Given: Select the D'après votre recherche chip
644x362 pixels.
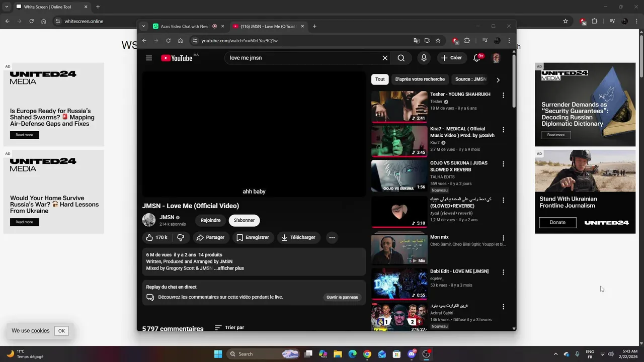Looking at the screenshot, I should click(420, 79).
